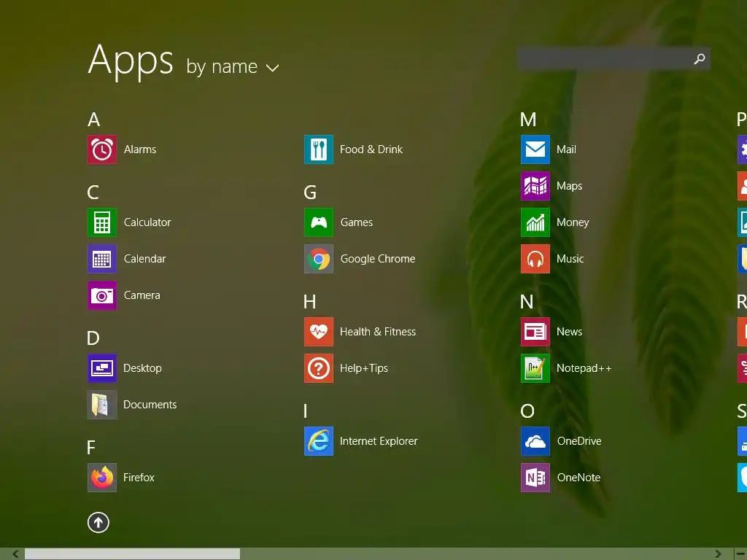Select the letter O group header

(x=527, y=411)
